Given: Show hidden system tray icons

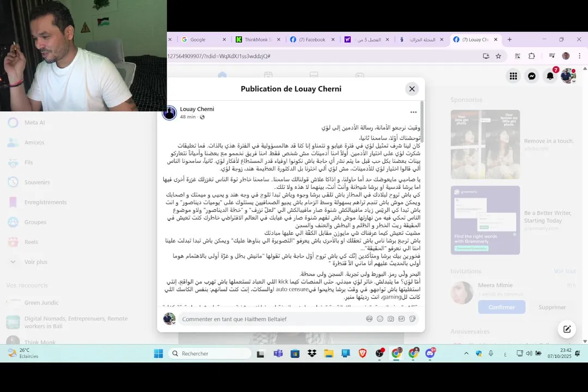Looking at the screenshot, I should click(466, 353).
